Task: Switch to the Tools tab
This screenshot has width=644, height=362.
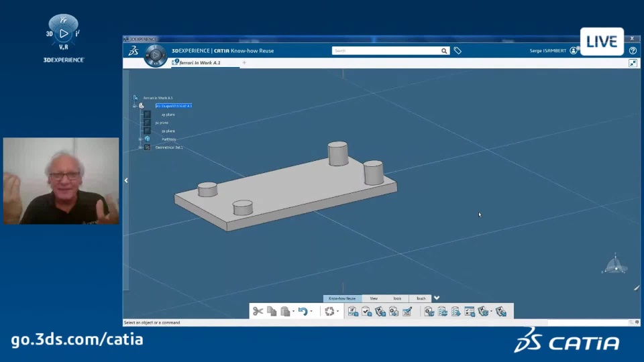Action: [397, 298]
